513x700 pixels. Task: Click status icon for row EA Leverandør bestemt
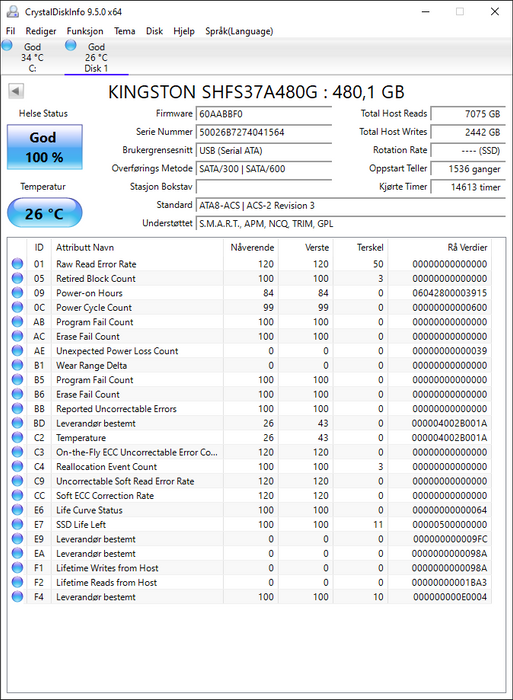(17, 554)
